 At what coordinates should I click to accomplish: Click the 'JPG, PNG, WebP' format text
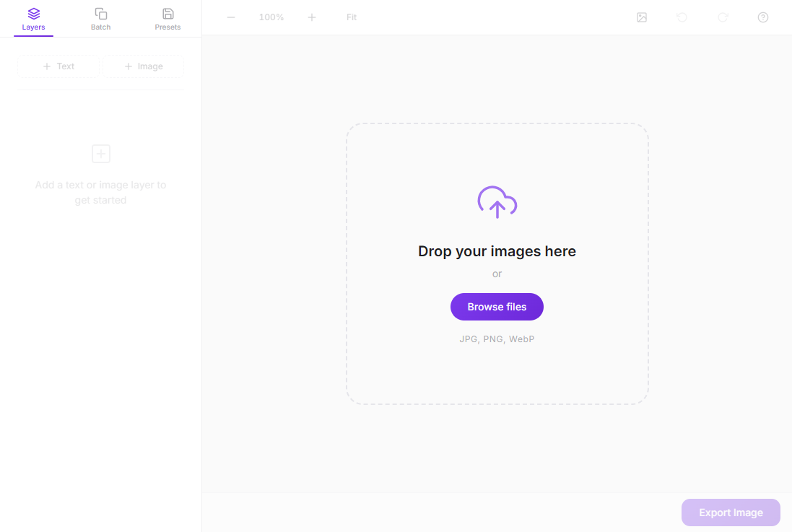coord(497,339)
